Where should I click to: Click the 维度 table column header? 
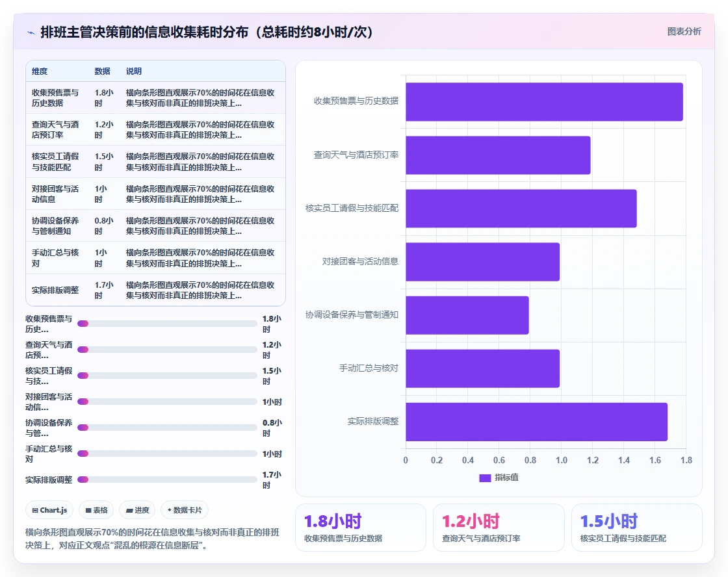pyautogui.click(x=40, y=71)
